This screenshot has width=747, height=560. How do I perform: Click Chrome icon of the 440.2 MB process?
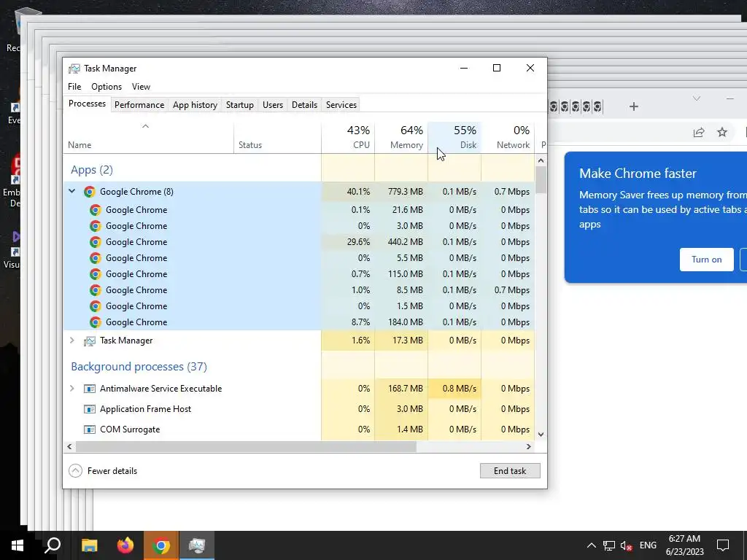coord(96,242)
